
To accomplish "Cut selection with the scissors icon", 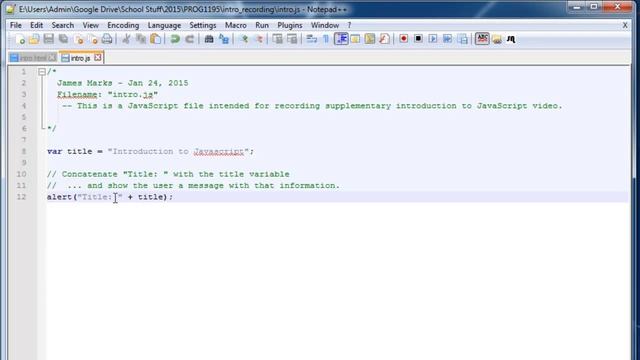I will pos(126,39).
